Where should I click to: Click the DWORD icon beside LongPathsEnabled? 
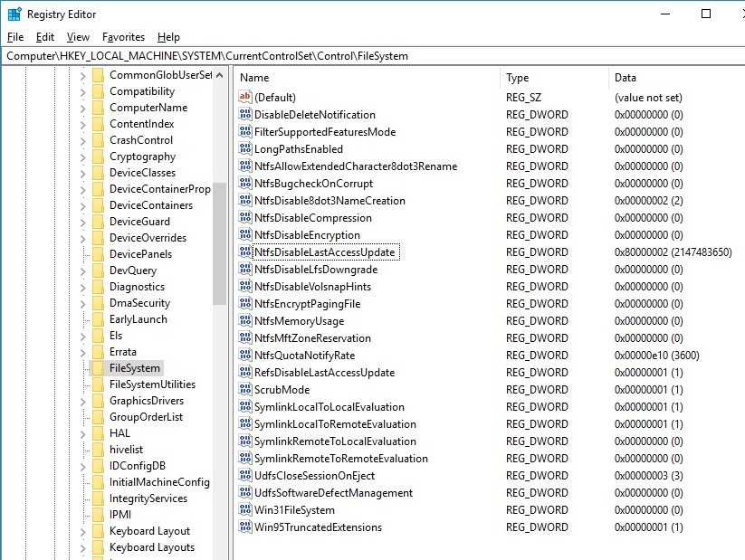245,148
